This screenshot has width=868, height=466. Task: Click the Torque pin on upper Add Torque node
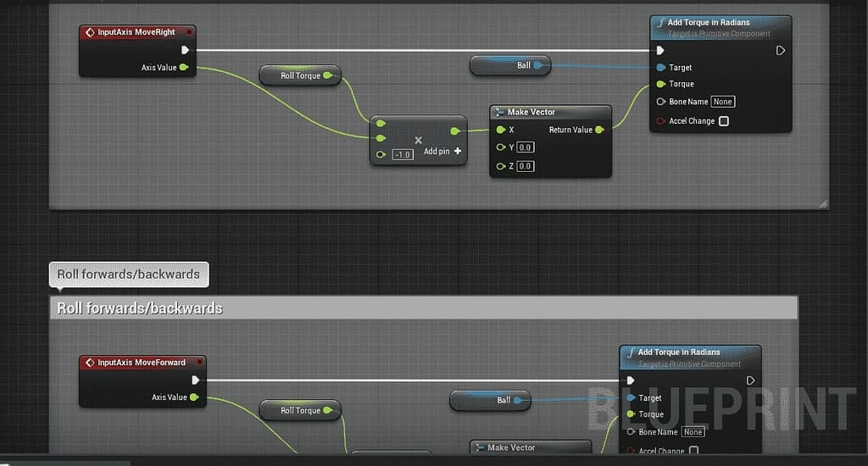(661, 84)
